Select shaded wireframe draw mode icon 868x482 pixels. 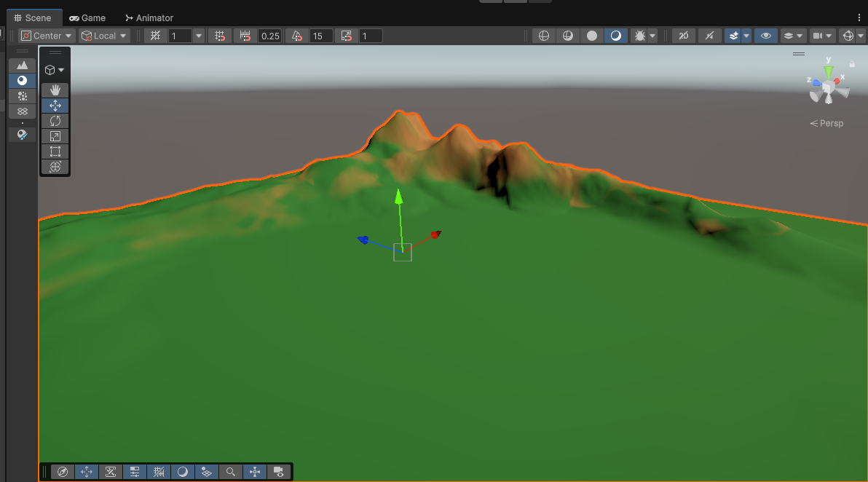pos(568,36)
